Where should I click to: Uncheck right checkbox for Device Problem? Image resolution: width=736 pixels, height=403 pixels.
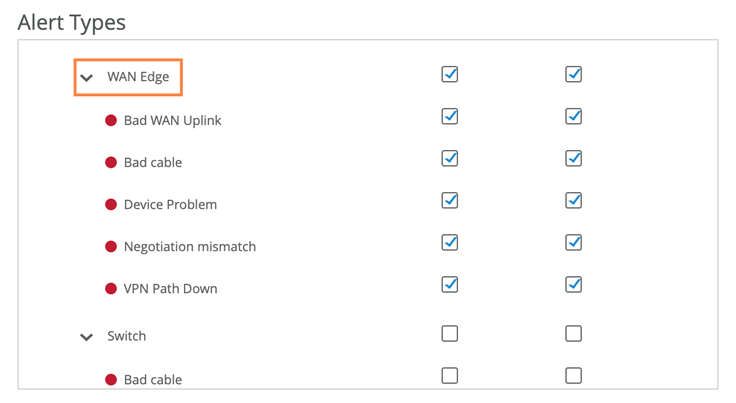click(573, 200)
